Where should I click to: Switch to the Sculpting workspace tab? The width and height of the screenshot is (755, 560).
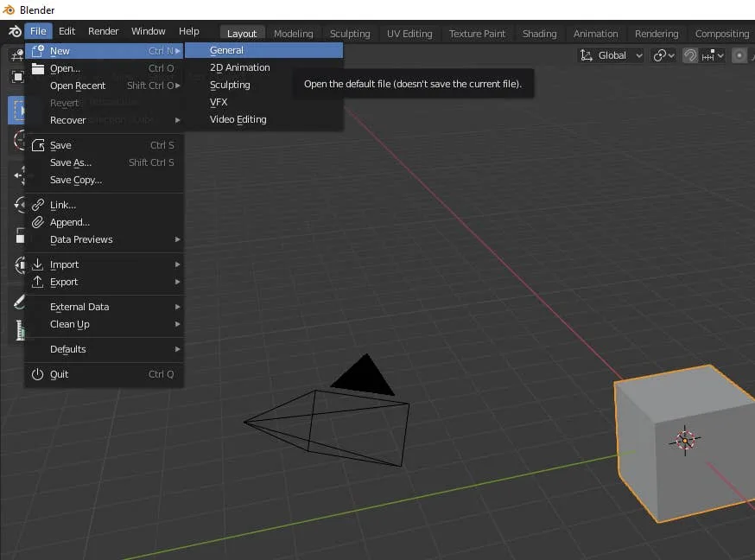click(x=350, y=34)
